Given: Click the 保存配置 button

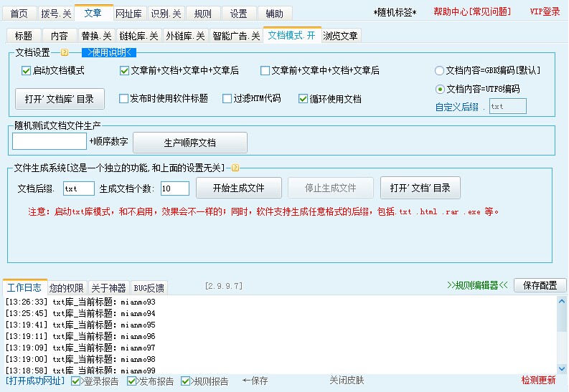Looking at the screenshot, I should [x=540, y=285].
